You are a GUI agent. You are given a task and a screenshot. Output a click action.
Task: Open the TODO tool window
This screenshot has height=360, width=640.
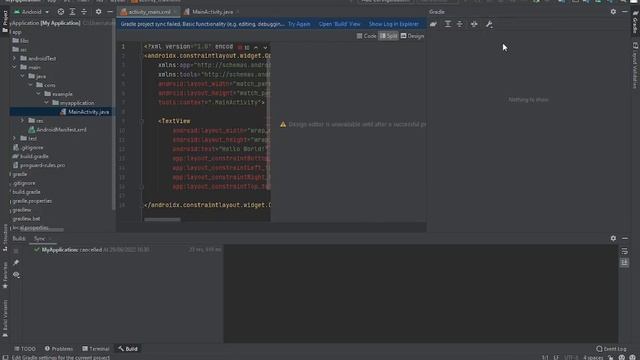click(25, 349)
